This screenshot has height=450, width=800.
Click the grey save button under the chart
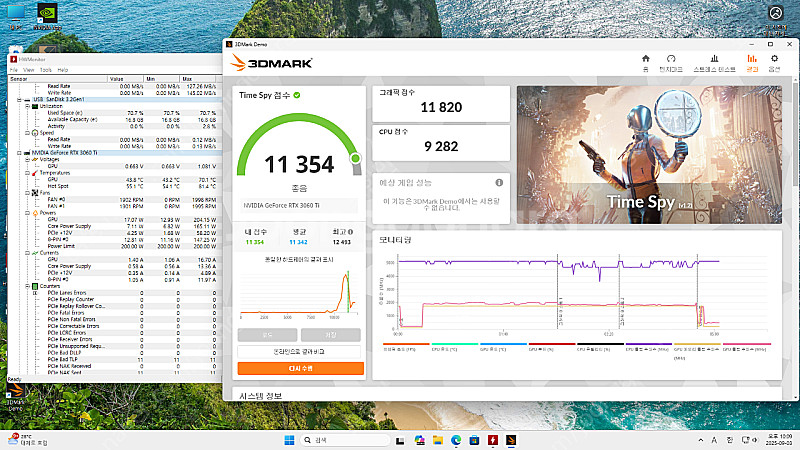click(x=331, y=335)
